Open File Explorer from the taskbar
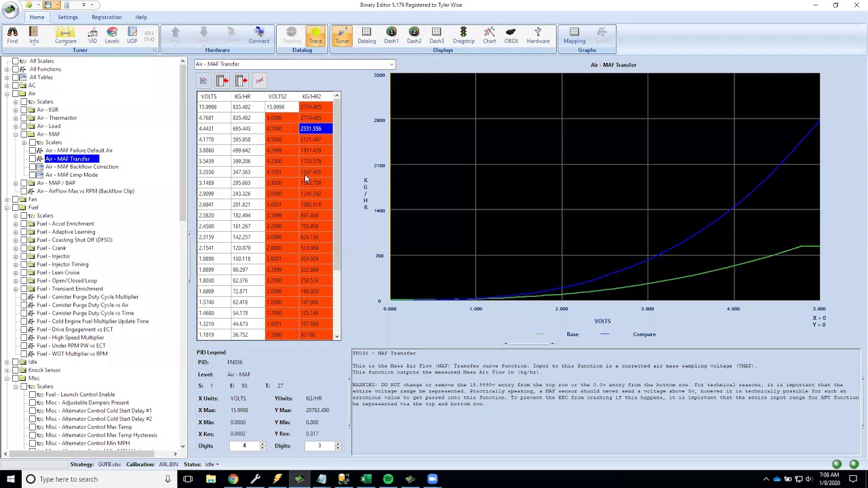868x488 pixels. [x=211, y=479]
